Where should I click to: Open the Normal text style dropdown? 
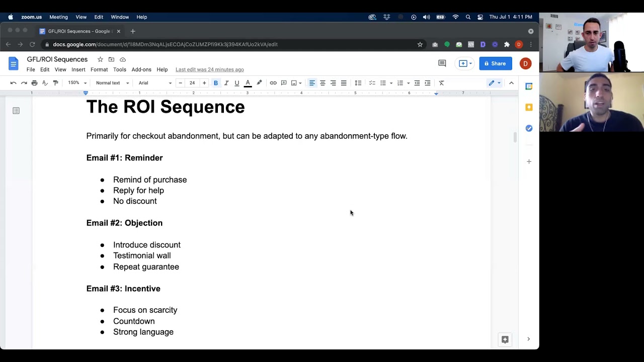click(x=112, y=83)
